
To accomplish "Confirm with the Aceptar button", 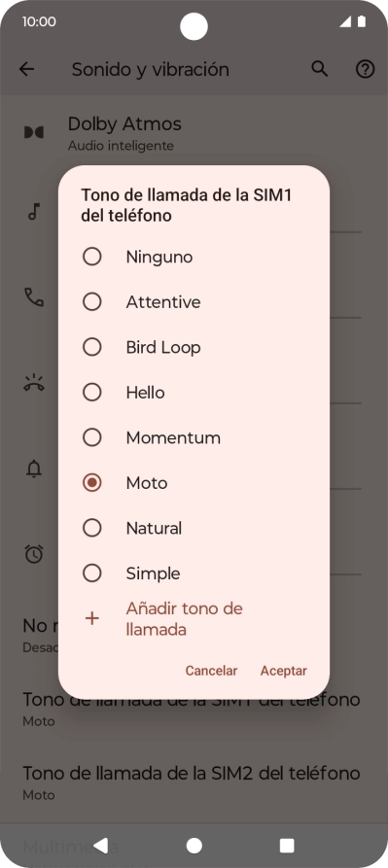I will pyautogui.click(x=283, y=671).
